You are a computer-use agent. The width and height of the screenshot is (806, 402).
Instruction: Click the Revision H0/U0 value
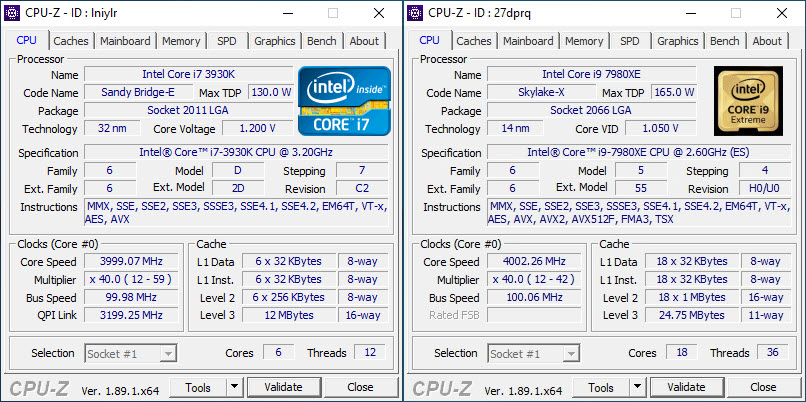click(765, 188)
